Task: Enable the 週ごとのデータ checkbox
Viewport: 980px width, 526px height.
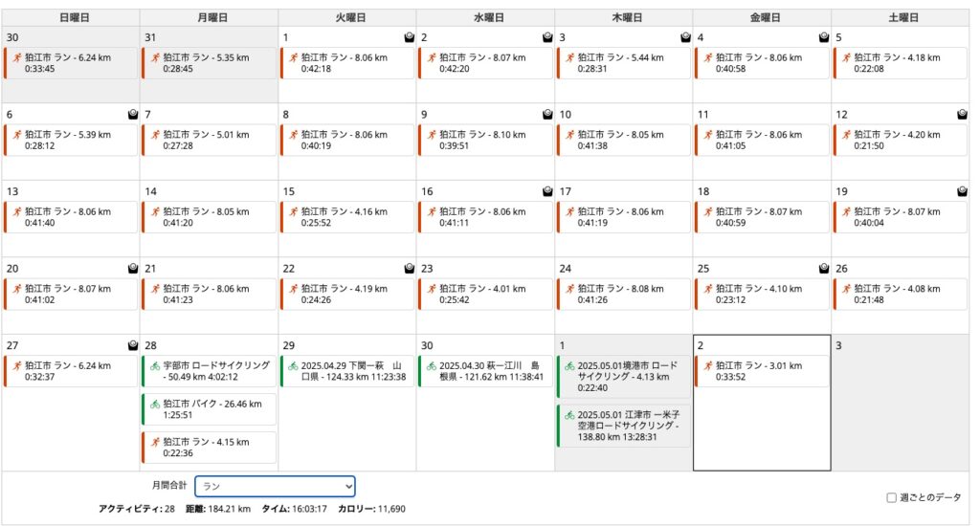Action: pyautogui.click(x=892, y=498)
